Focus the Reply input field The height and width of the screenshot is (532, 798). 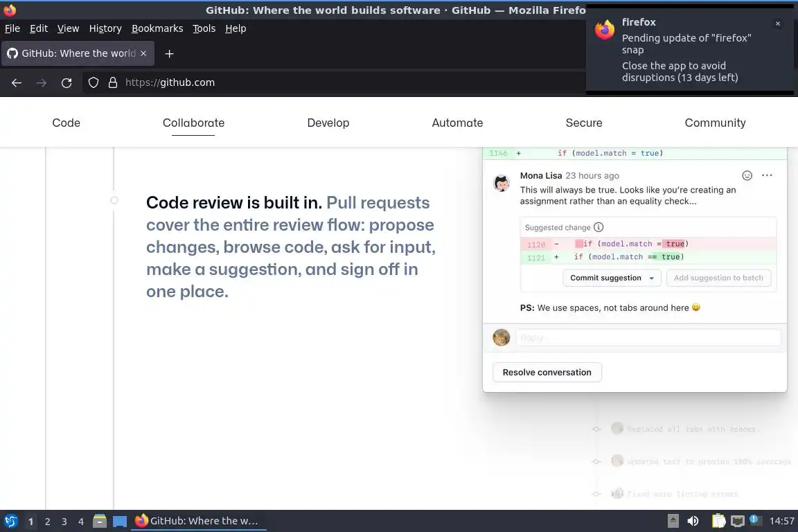click(x=648, y=337)
